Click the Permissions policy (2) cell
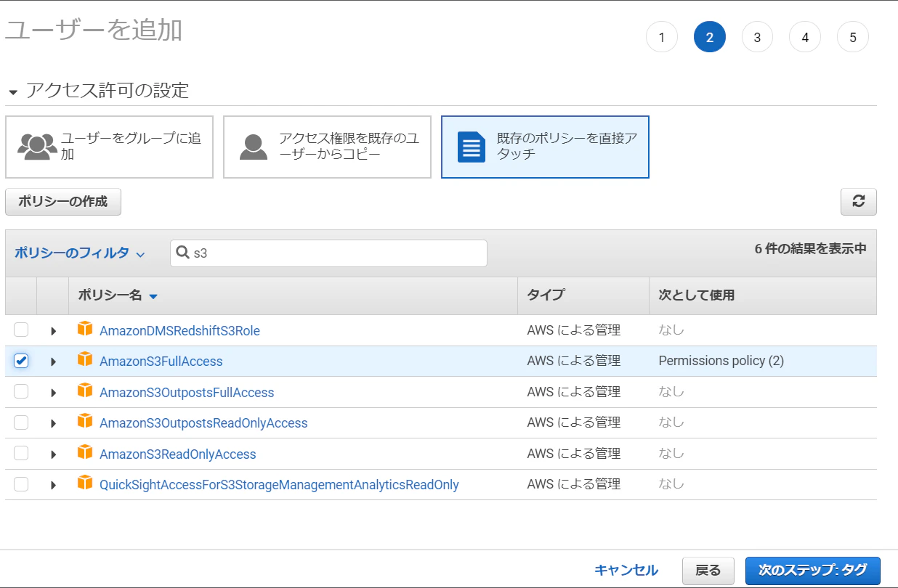This screenshot has height=588, width=898. point(721,361)
